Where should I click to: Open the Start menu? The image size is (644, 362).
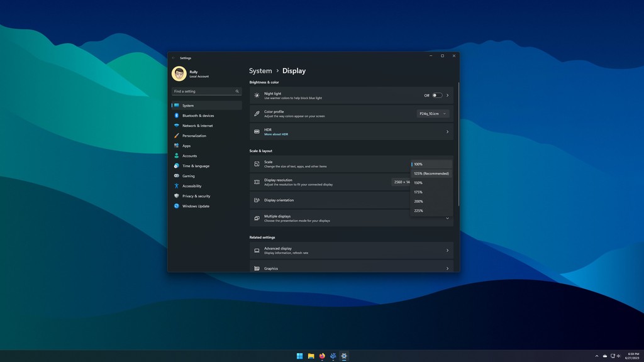click(x=299, y=356)
